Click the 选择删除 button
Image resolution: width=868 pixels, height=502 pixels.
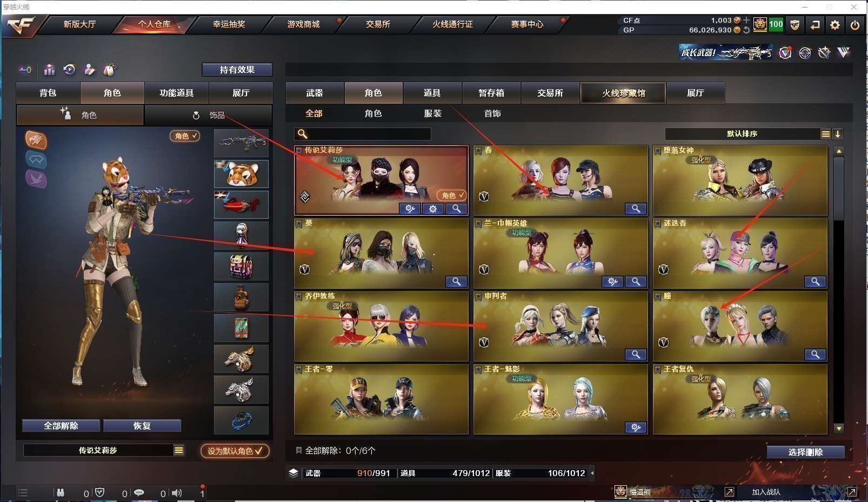click(805, 452)
